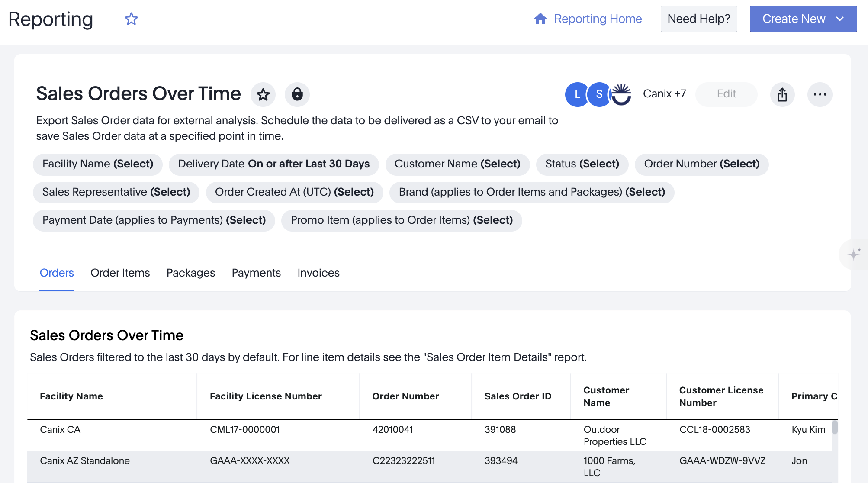Open the Status filter selector
This screenshot has height=483, width=868.
582,164
